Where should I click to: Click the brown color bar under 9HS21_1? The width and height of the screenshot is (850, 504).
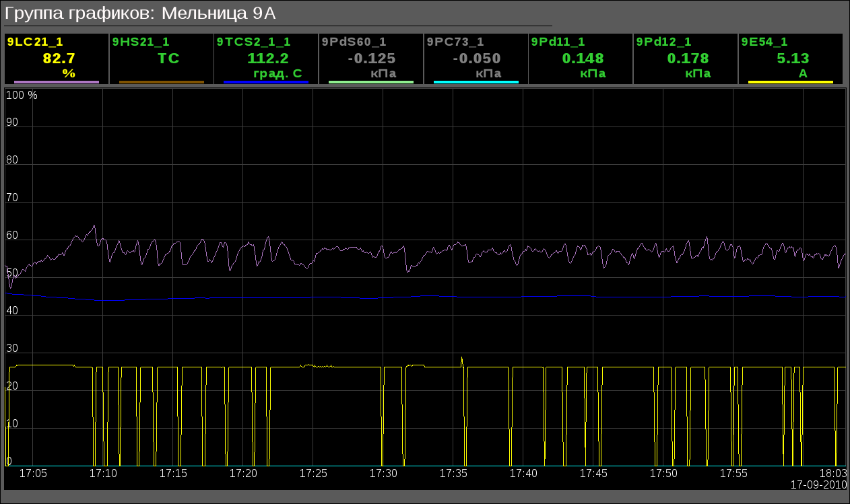162,82
